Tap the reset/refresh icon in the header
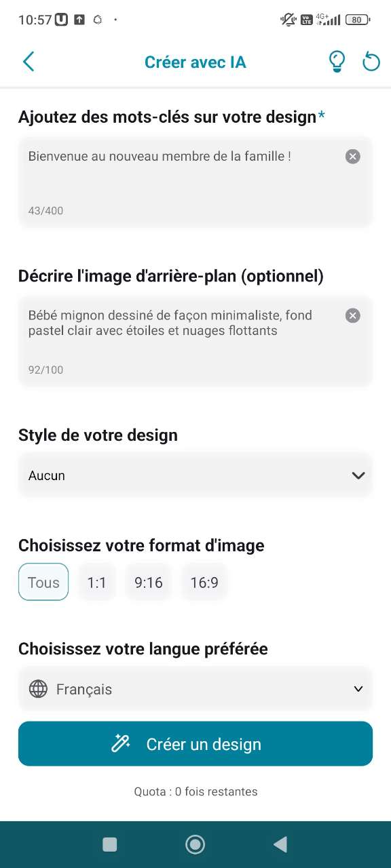Image resolution: width=391 pixels, height=868 pixels. coord(371,61)
